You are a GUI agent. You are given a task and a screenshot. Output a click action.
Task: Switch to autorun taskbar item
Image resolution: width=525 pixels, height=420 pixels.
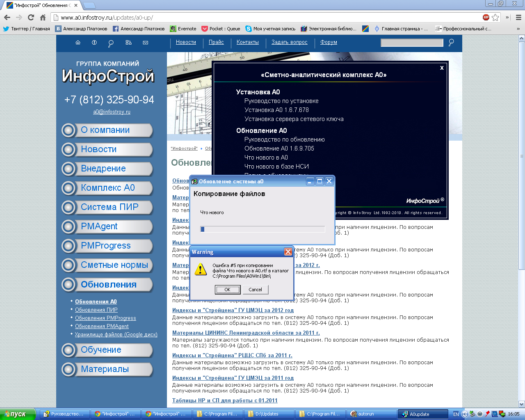coord(371,414)
